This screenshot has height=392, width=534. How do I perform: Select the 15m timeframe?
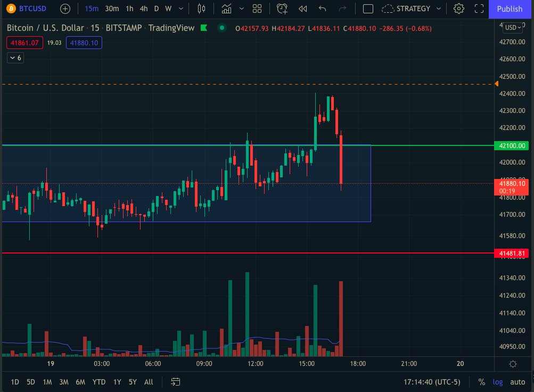coord(92,9)
